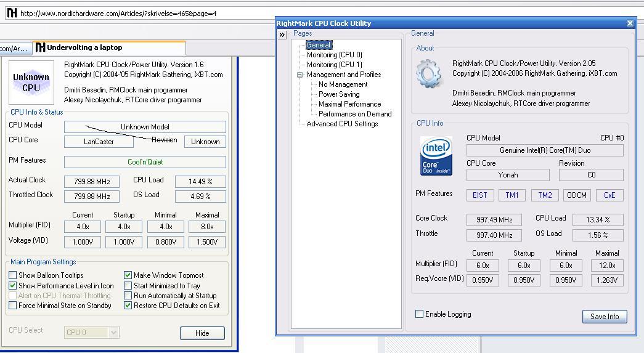This screenshot has height=353, width=644.
Task: Uncheck Make Window Topmost option
Action: [x=128, y=275]
